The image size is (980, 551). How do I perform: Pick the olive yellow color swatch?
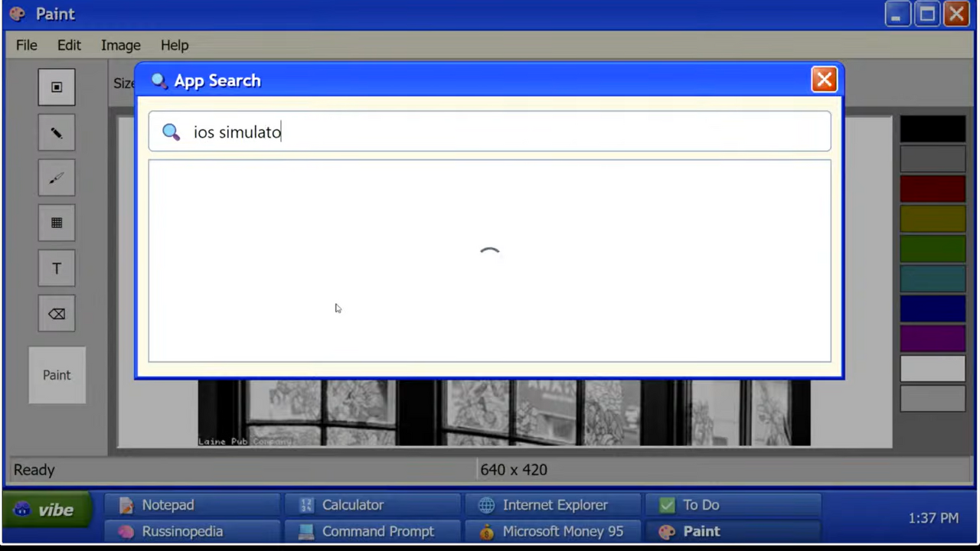[933, 218]
